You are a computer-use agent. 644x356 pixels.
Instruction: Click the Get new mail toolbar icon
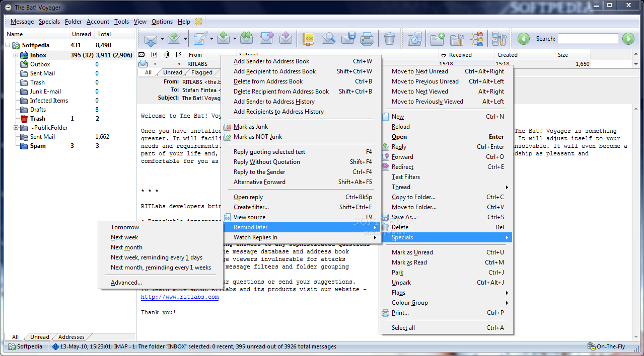coord(151,39)
